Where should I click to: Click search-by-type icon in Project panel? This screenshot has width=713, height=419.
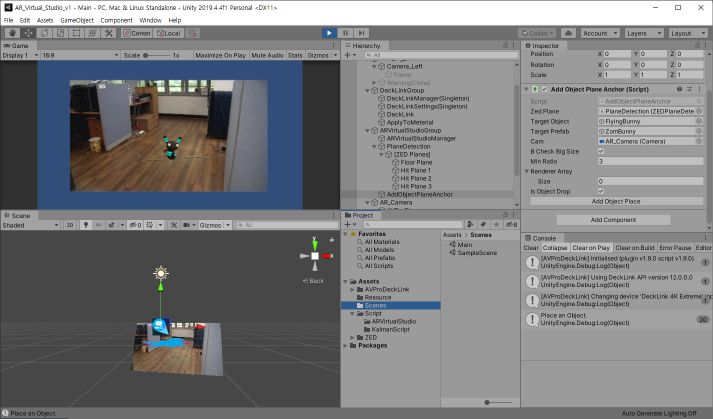click(x=470, y=224)
